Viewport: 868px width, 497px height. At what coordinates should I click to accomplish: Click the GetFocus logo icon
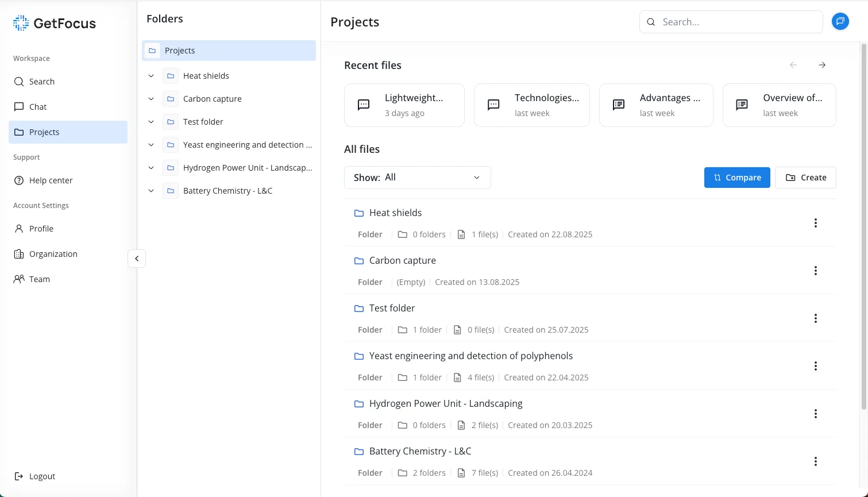21,23
